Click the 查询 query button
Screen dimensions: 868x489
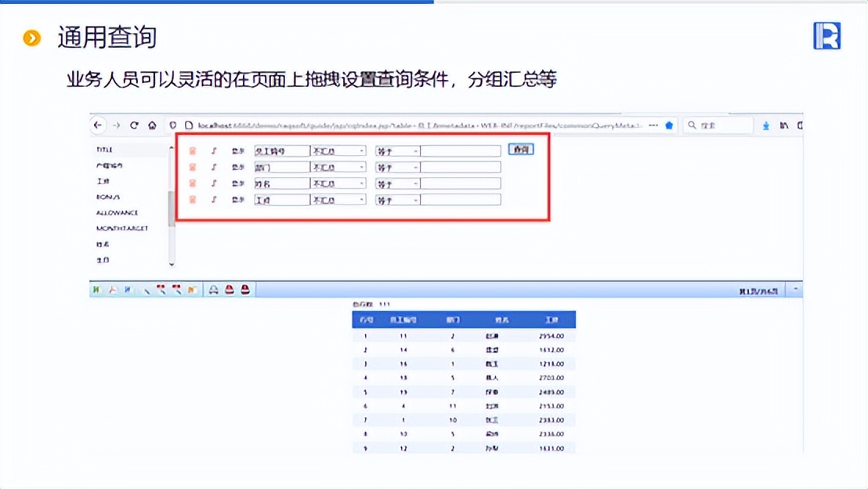click(x=521, y=150)
